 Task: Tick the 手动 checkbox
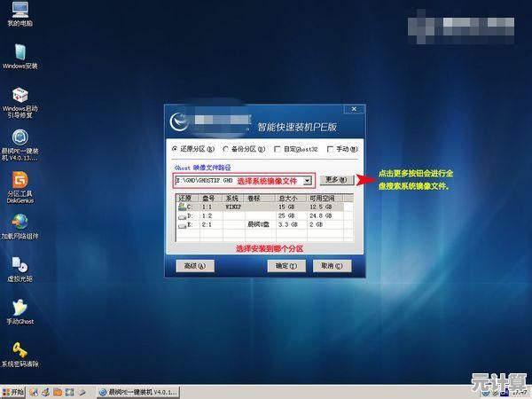pyautogui.click(x=329, y=149)
